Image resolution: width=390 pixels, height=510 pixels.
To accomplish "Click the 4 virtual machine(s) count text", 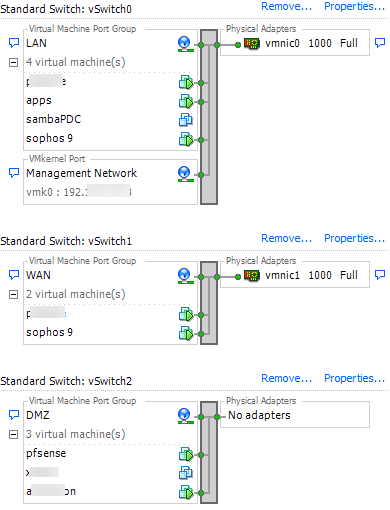I will (x=76, y=62).
